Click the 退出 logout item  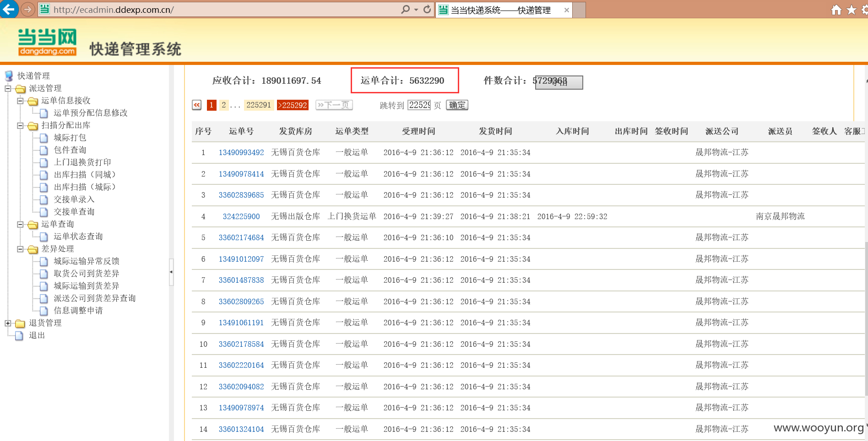click(37, 335)
